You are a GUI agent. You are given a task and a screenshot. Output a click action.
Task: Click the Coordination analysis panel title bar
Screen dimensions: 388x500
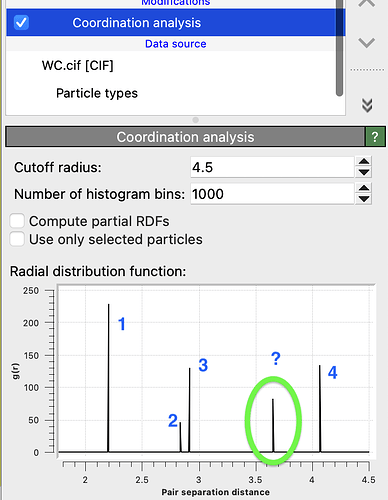(185, 137)
